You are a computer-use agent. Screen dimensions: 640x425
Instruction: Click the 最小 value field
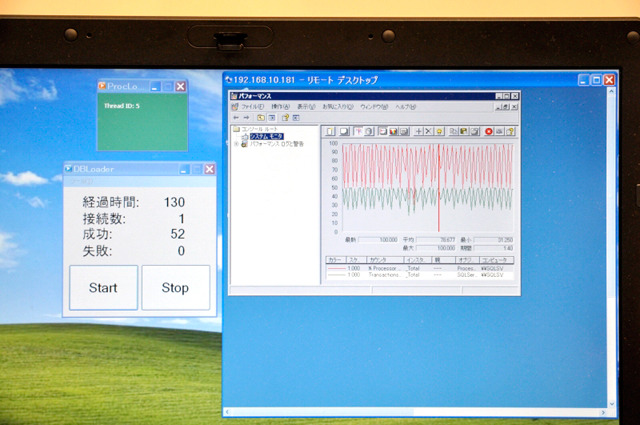coord(493,240)
